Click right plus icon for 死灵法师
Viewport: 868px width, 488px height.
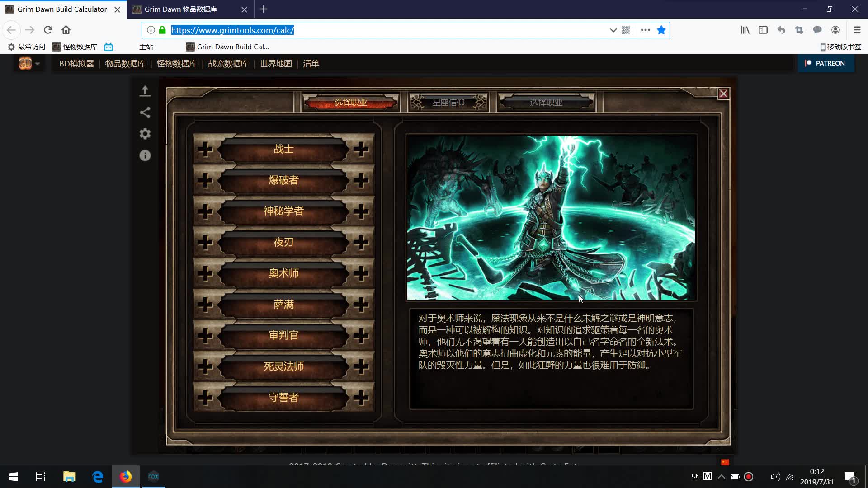coord(361,366)
